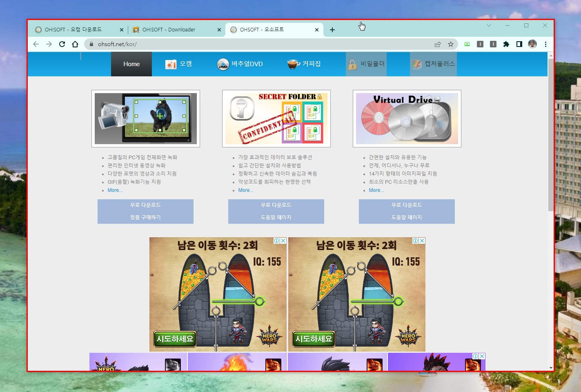581x392 pixels.
Task: Open the 캡처플러스 navigation item
Action: (433, 64)
